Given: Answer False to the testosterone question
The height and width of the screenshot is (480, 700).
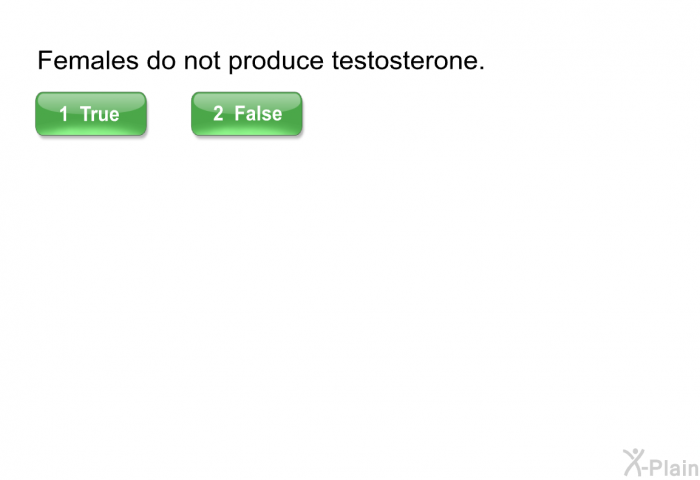Looking at the screenshot, I should tap(246, 114).
